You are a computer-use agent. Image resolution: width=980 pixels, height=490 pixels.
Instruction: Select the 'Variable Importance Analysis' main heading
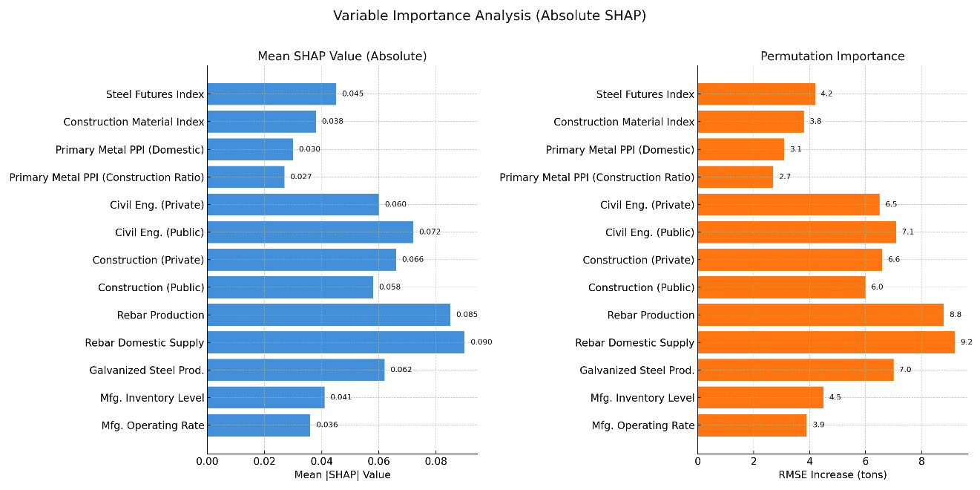click(x=490, y=16)
